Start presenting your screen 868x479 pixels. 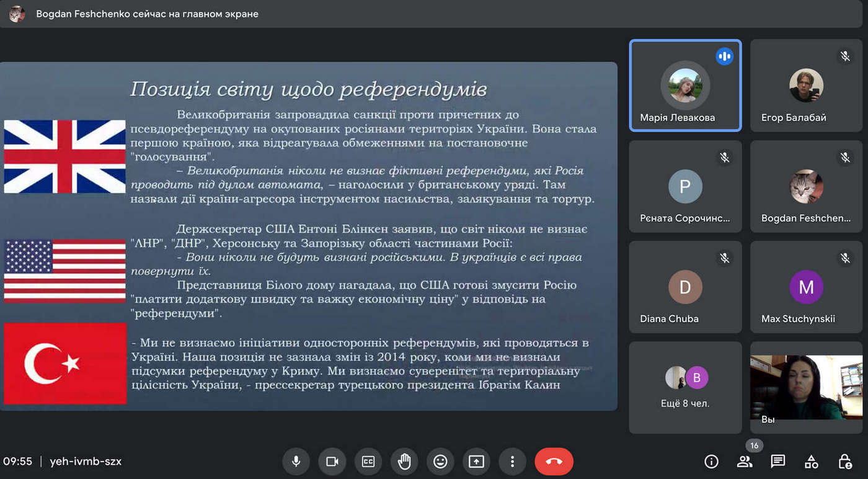point(476,462)
